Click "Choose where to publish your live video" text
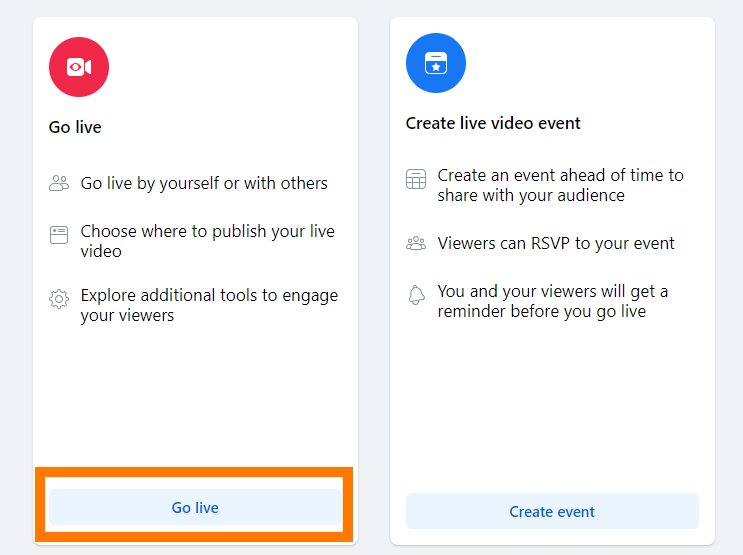The height and width of the screenshot is (555, 743). pyautogui.click(x=207, y=241)
